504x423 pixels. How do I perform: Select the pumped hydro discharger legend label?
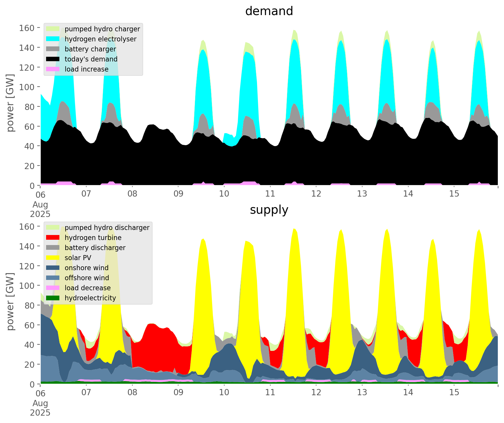(107, 228)
